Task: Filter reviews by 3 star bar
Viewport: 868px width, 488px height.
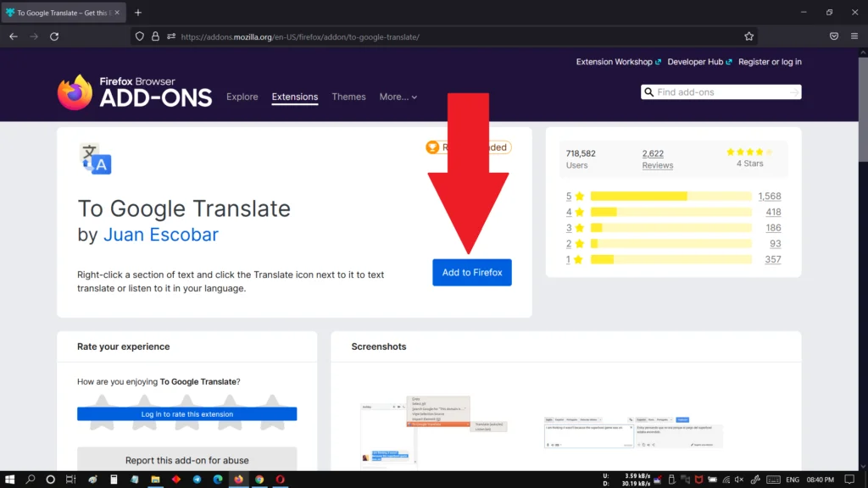Action: (x=670, y=228)
